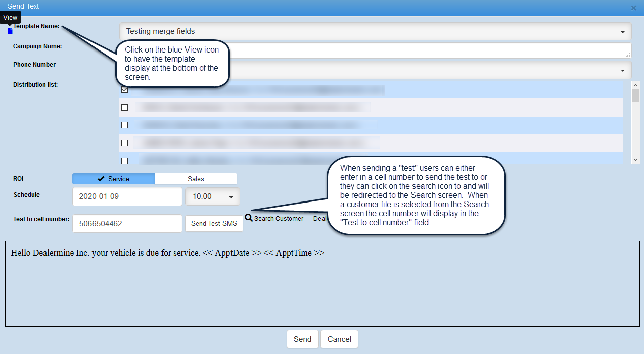Check the second distribution list checkbox
This screenshot has height=354, width=644.
click(x=125, y=108)
